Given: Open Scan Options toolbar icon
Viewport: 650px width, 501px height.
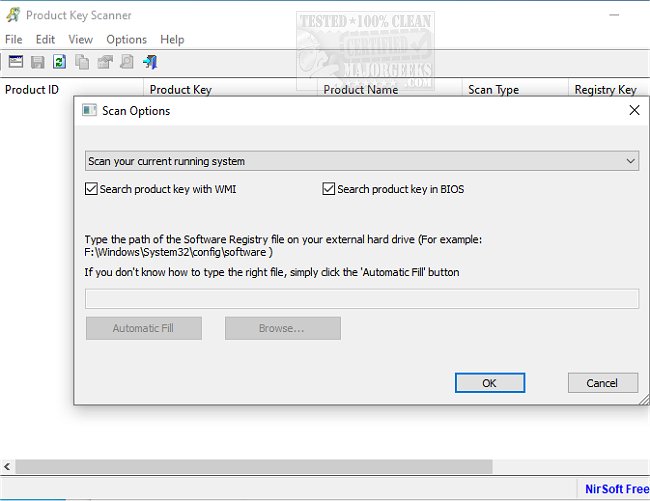Looking at the screenshot, I should point(15,62).
